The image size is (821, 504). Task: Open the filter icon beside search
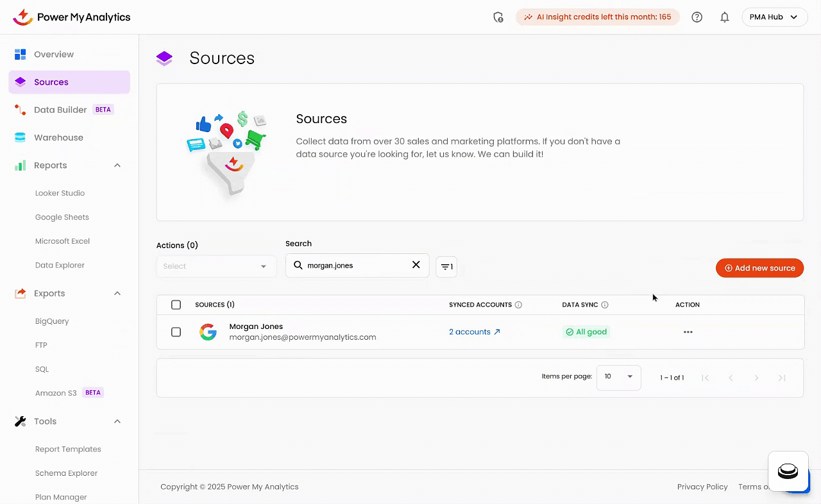coord(446,267)
